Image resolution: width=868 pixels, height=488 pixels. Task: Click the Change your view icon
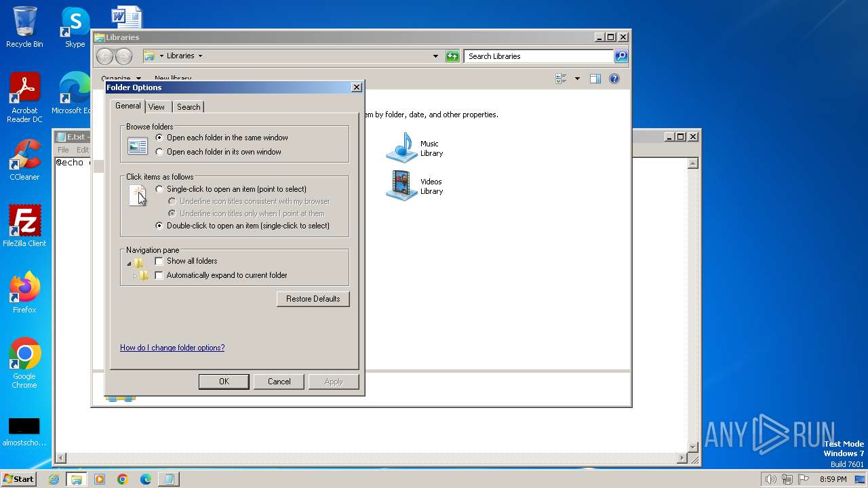click(561, 79)
